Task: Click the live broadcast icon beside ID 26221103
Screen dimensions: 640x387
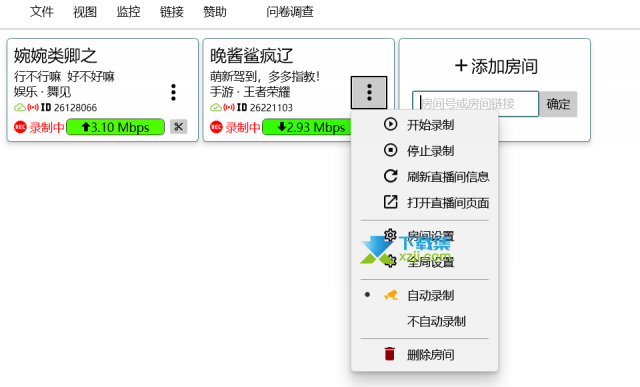Action: [229, 107]
